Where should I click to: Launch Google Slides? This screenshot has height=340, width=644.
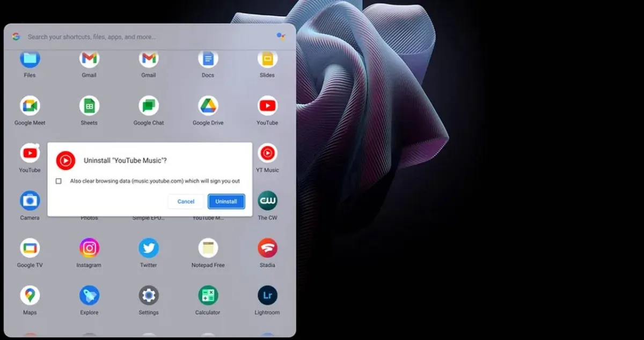(267, 58)
